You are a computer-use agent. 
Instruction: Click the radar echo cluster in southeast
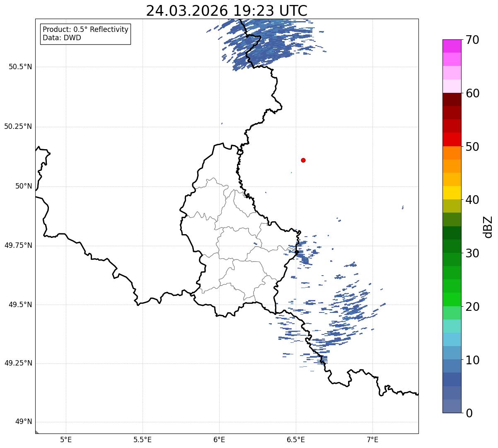pos(331,315)
